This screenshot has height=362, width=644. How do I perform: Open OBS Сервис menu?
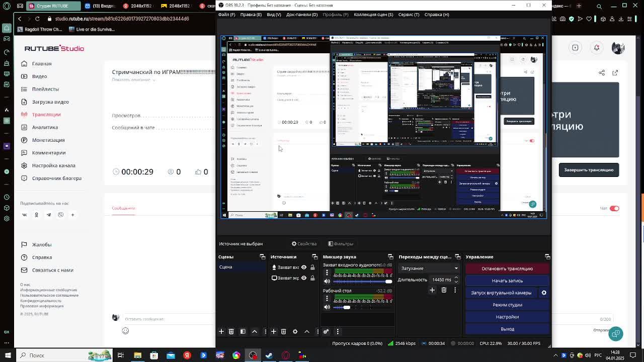pos(409,15)
